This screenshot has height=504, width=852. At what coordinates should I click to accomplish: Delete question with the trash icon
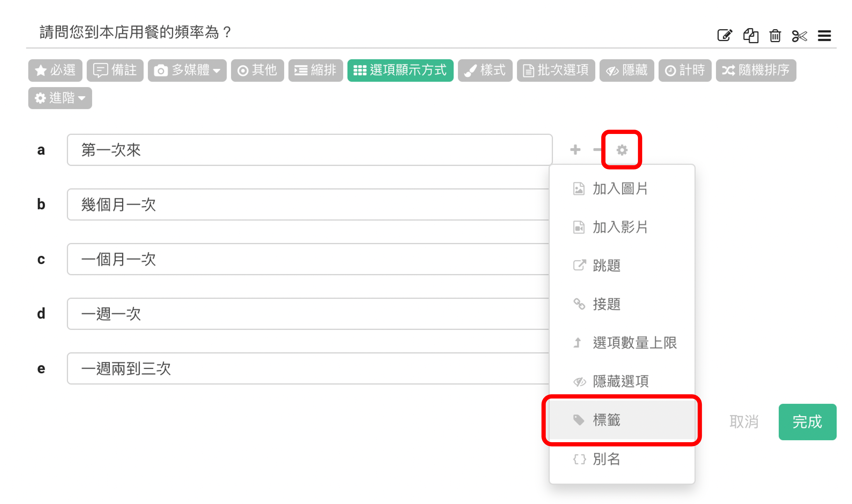tap(775, 36)
